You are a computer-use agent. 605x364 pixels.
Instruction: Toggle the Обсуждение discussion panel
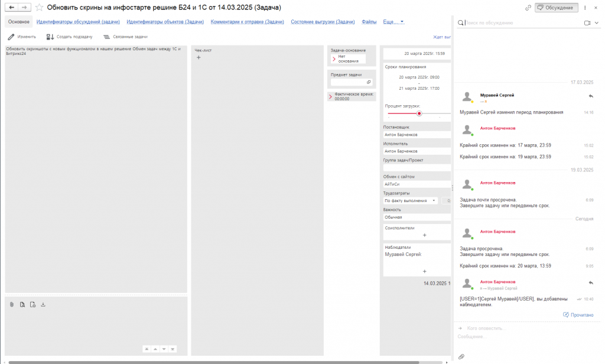click(557, 8)
